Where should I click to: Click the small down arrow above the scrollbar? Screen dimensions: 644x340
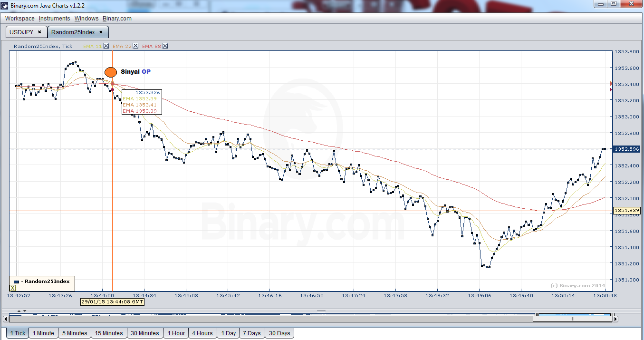(x=25, y=311)
